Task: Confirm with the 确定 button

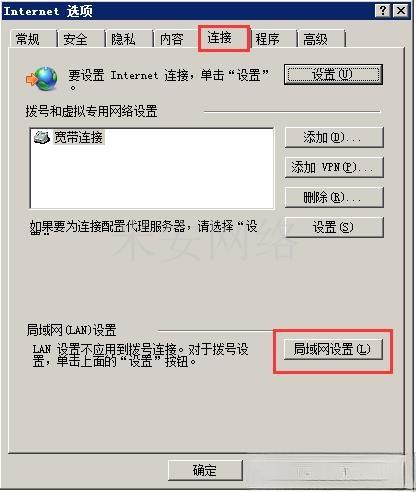Action: click(x=205, y=470)
